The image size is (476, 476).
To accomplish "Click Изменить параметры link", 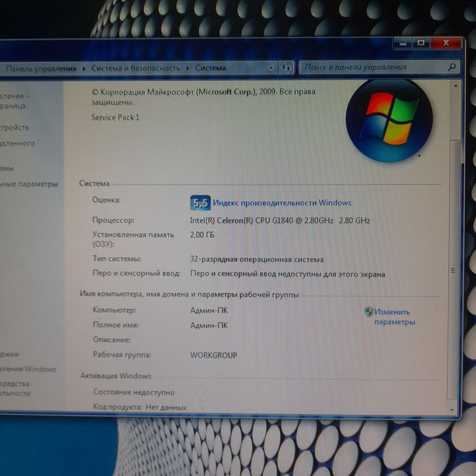I will tap(394, 317).
